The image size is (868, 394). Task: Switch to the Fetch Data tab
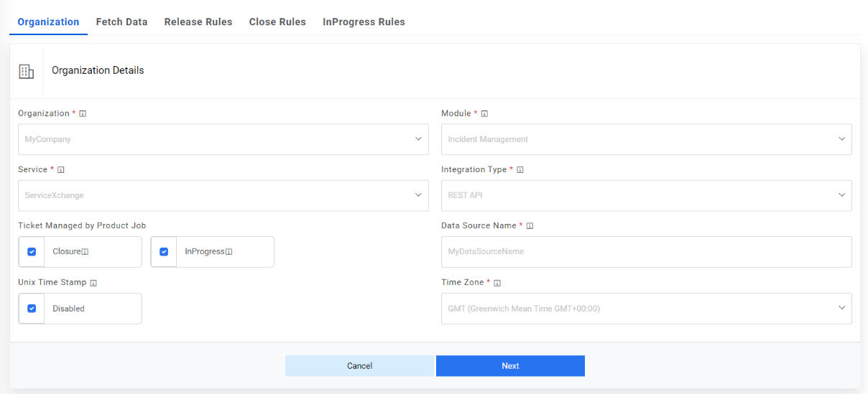point(121,22)
